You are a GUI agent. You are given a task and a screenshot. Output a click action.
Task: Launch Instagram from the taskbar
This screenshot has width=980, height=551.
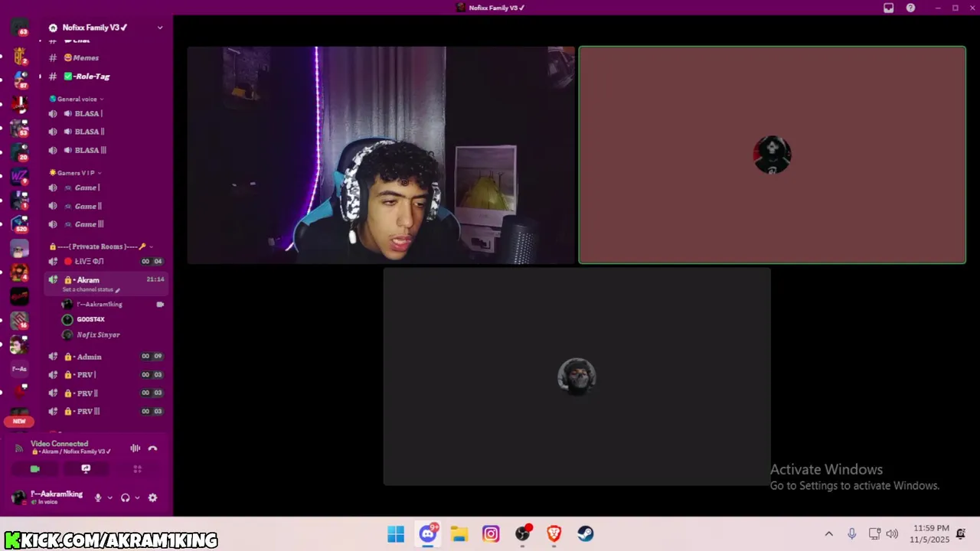[x=491, y=534]
